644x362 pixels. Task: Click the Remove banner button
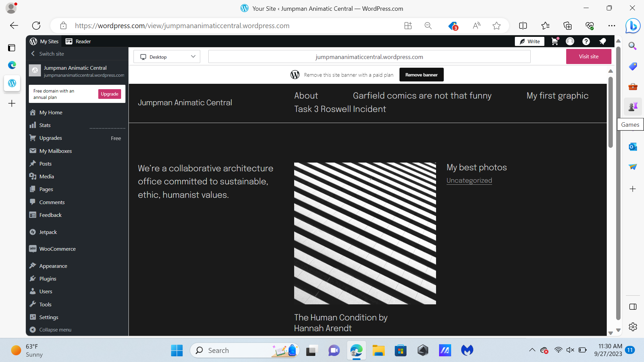click(421, 75)
